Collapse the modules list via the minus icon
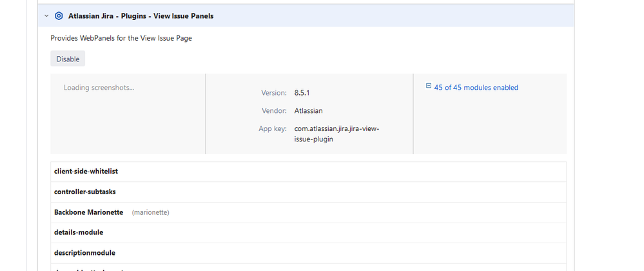The height and width of the screenshot is (271, 644). [x=429, y=86]
